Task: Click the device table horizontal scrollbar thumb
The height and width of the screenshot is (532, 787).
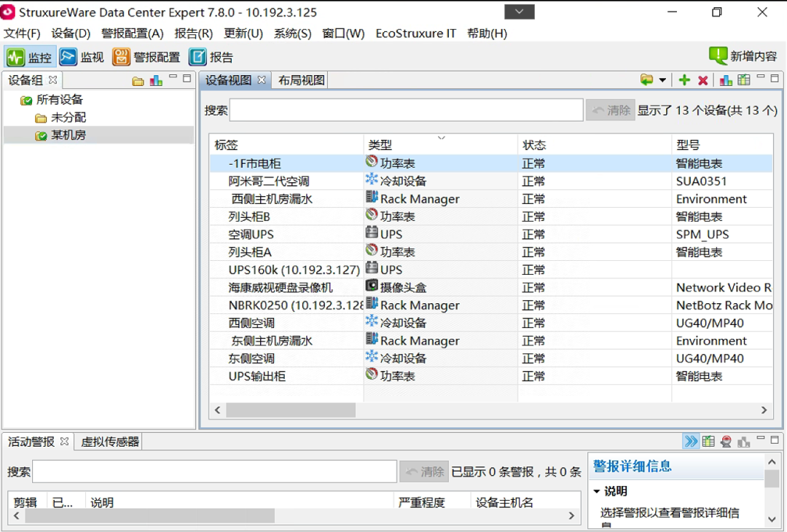Action: coord(291,410)
